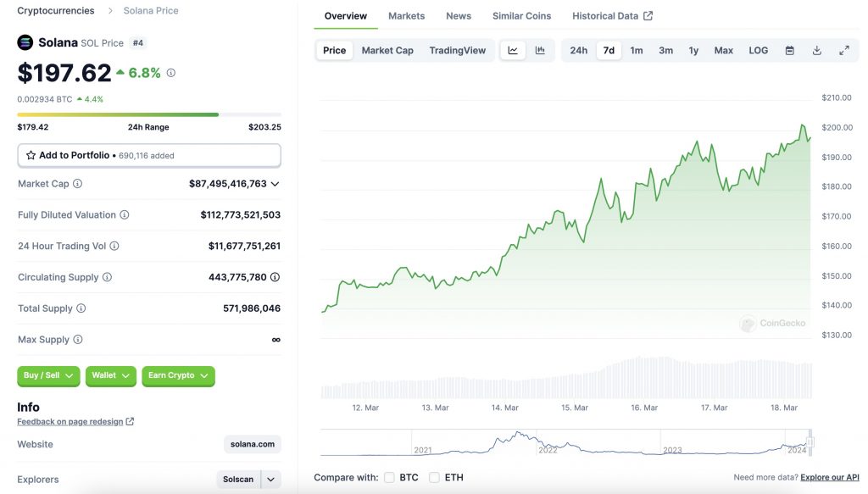Click info icon beside 24 Hour Trading Vol
Viewport: 868px width, 494px height.
coord(114,246)
